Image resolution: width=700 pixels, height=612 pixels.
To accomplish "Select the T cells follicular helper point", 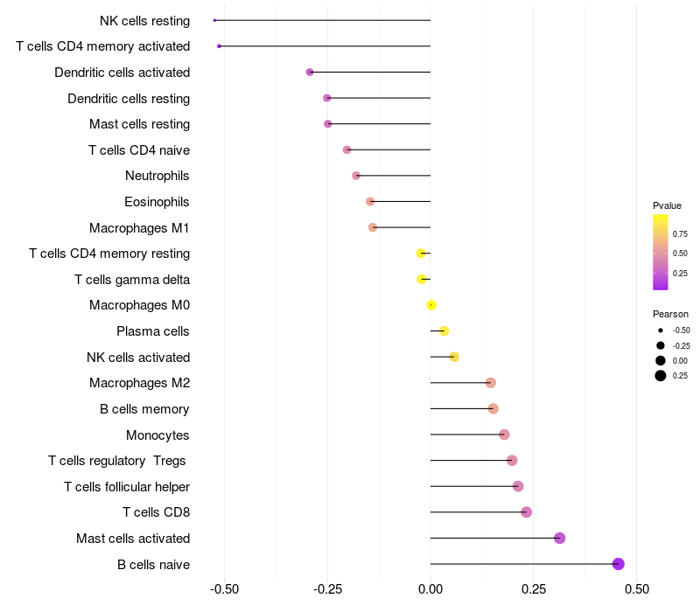I will 518,486.
